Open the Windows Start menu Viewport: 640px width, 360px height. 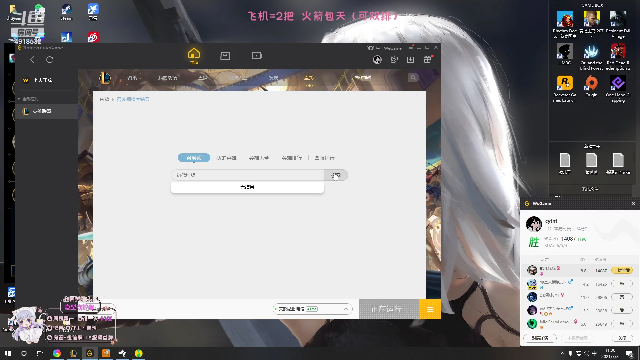pos(8,353)
